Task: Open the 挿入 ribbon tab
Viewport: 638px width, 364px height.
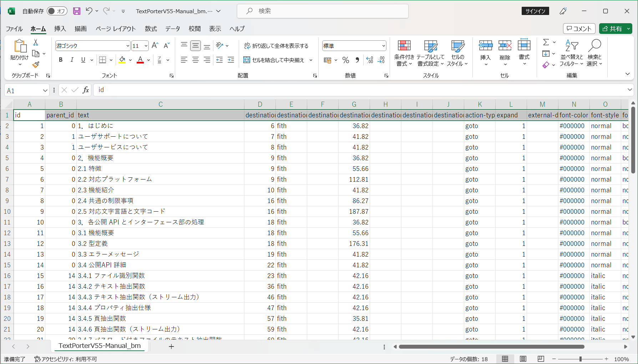Action: pos(60,29)
